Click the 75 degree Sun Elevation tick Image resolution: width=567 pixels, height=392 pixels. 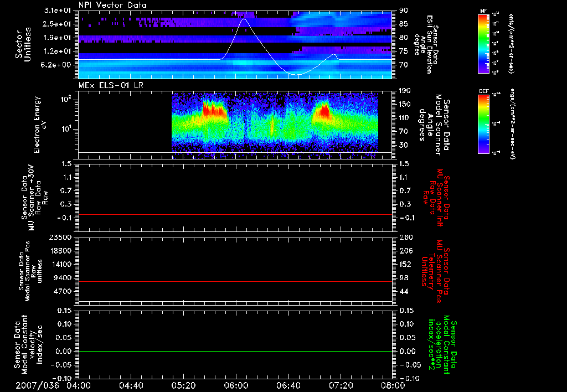coord(404,51)
